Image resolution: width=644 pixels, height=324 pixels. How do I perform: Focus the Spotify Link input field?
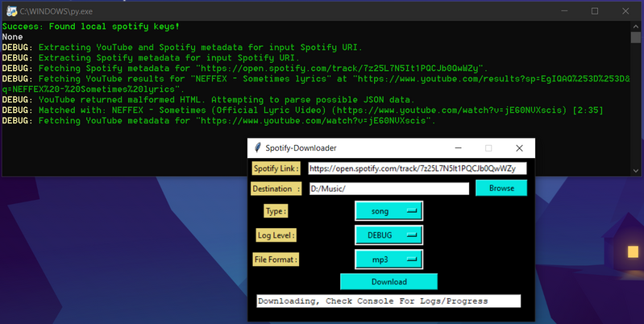[418, 168]
